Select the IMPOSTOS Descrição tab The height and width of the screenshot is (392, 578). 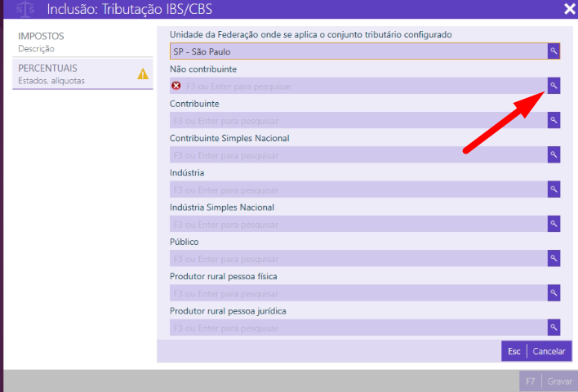[x=82, y=42]
